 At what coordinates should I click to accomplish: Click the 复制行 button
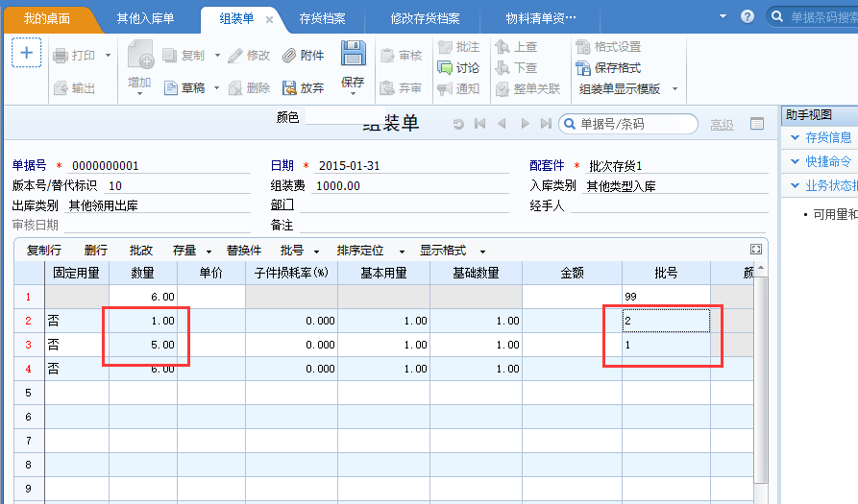(x=44, y=251)
